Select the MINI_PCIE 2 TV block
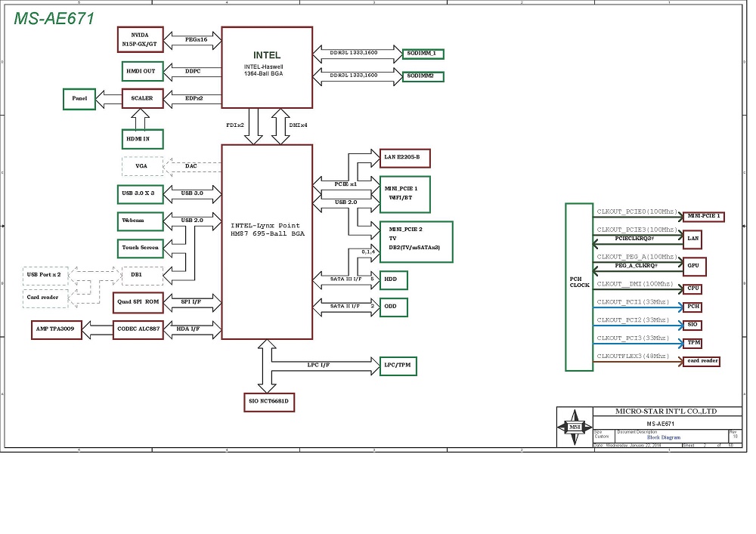The width and height of the screenshot is (756, 534). (416, 242)
